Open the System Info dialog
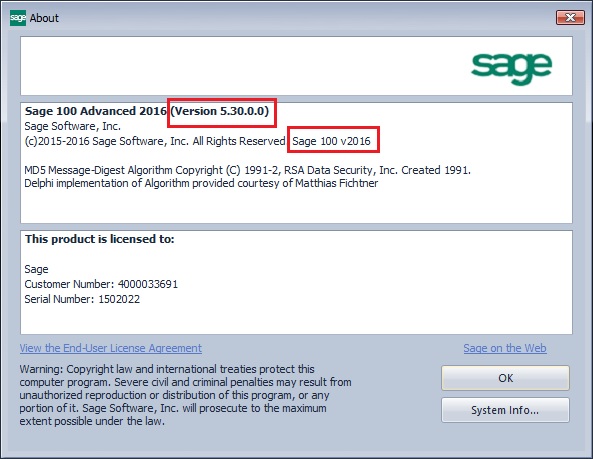 (505, 410)
